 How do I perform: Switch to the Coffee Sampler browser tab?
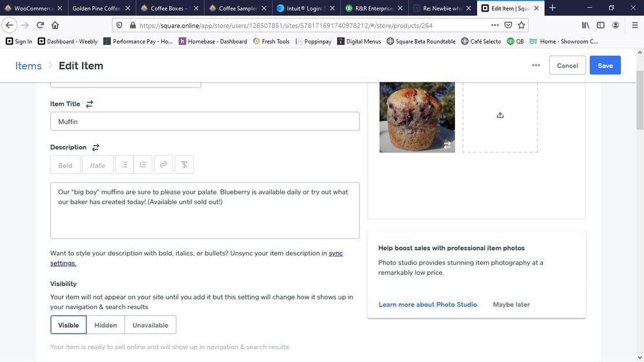[x=237, y=8]
